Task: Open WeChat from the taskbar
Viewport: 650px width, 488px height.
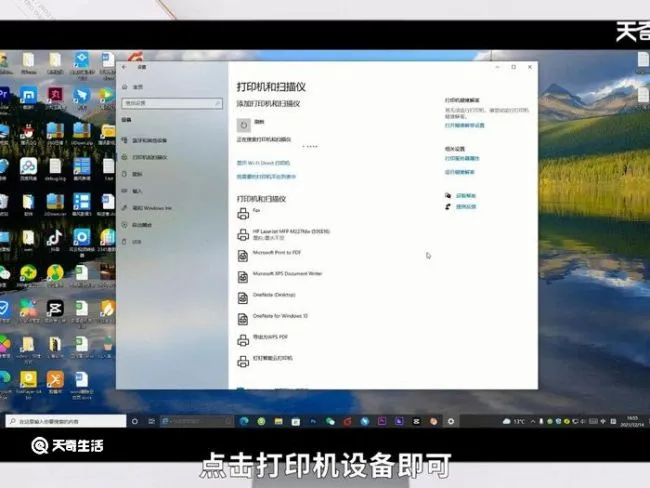Action: 330,421
